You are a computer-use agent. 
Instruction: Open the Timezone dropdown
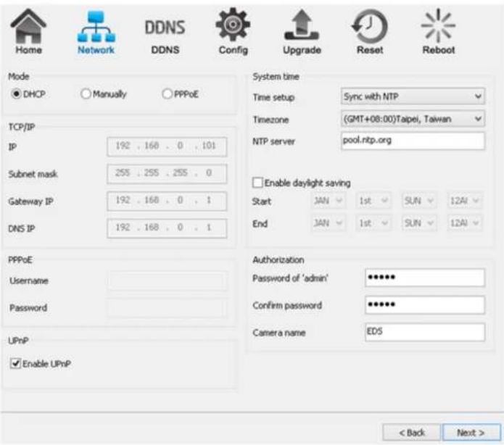[x=413, y=119]
